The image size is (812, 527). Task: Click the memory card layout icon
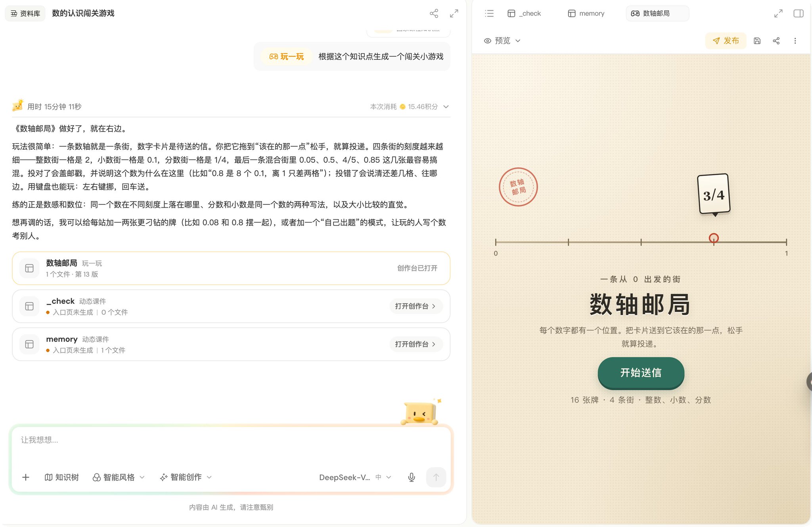29,344
